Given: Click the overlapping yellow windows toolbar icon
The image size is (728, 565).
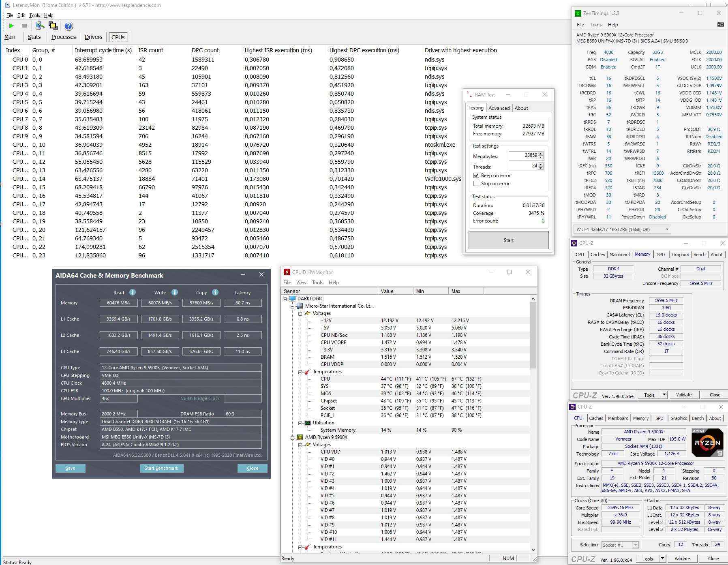Looking at the screenshot, I should [53, 26].
